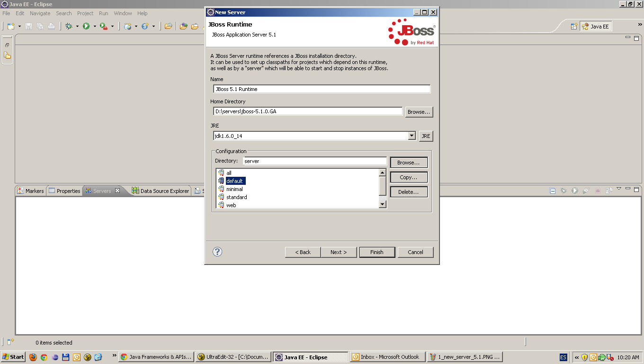Screen dimensions: 644x364
Task: Stop the server using the red square icon
Action: point(599,191)
